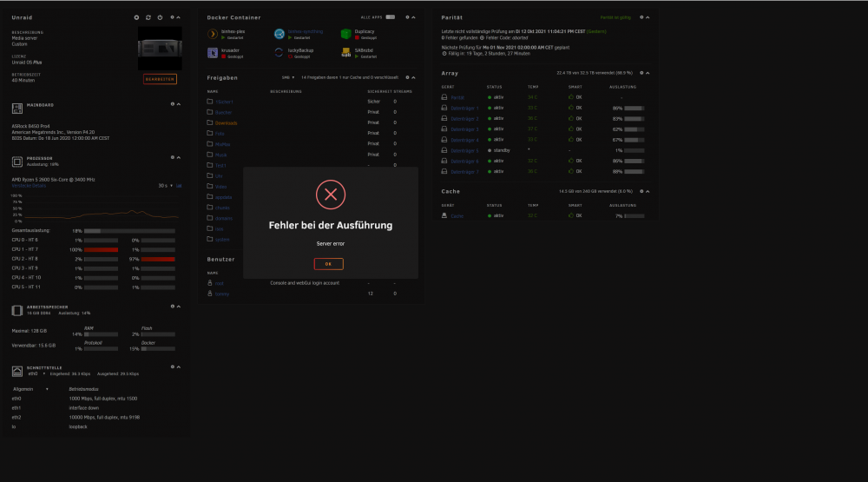The width and height of the screenshot is (868, 482).
Task: Click the power-off icon in Unraid panel
Action: coord(160,17)
